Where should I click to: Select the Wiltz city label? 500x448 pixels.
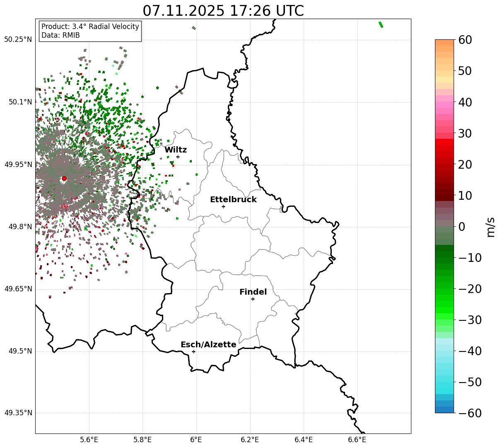[176, 150]
